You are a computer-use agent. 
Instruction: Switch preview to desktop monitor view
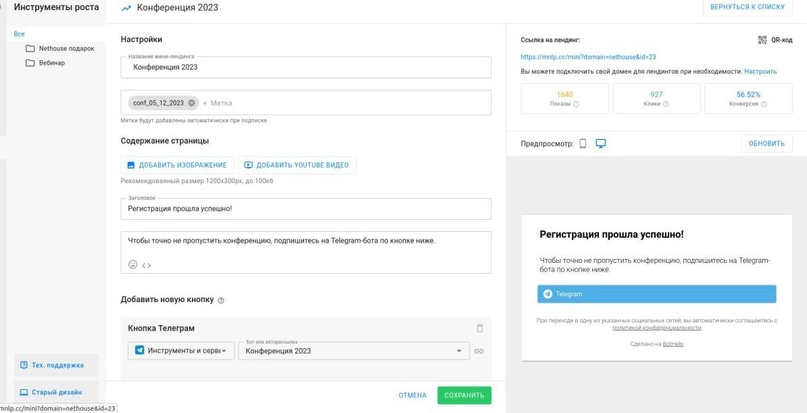(x=601, y=143)
